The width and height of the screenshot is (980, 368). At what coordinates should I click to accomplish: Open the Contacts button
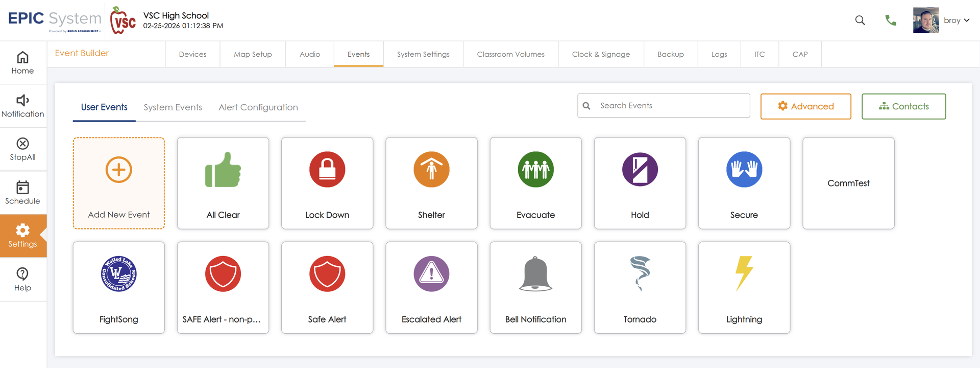pos(903,106)
